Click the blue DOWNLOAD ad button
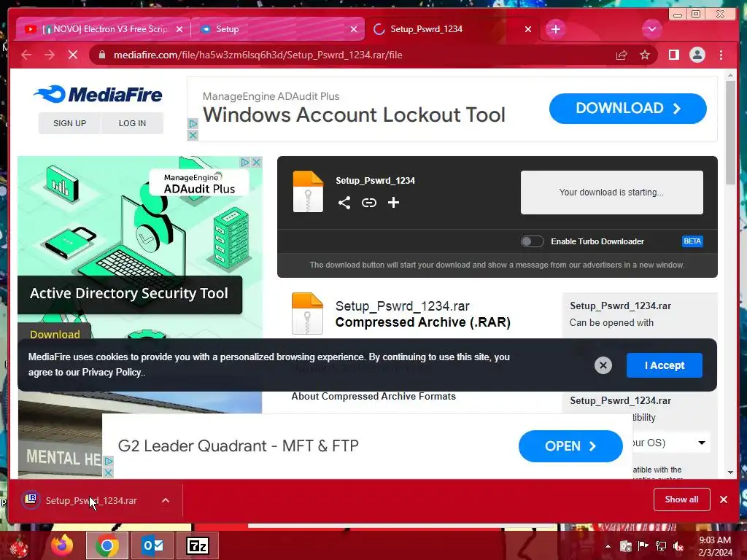The width and height of the screenshot is (747, 560). (627, 109)
